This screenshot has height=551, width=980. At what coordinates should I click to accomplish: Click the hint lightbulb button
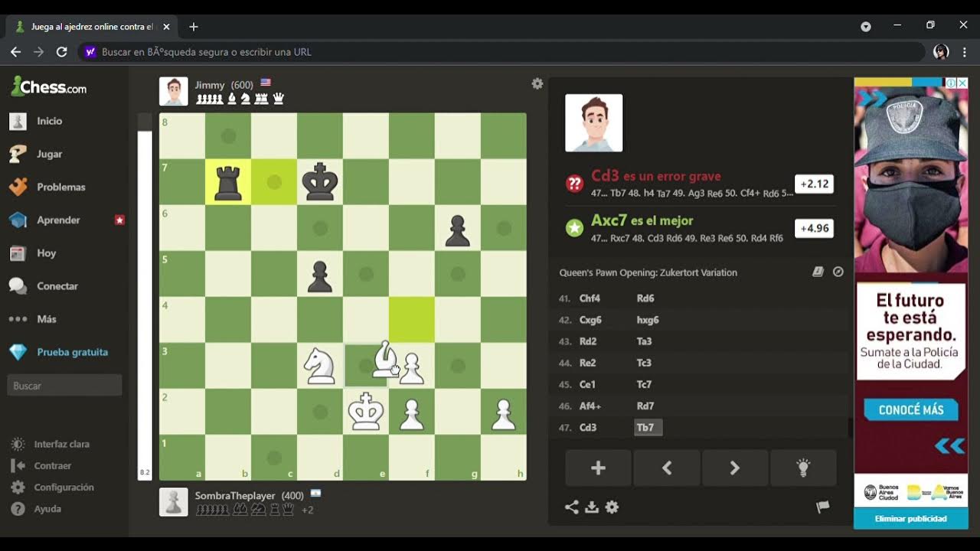point(803,468)
